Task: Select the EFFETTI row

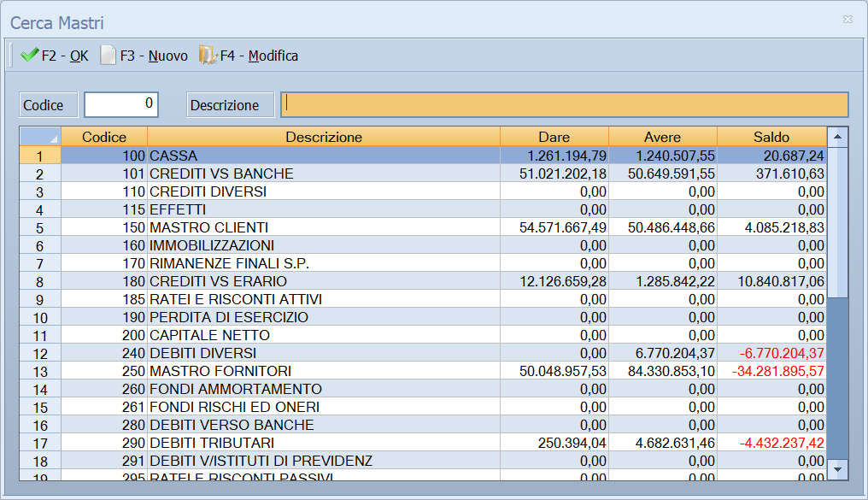Action: (x=423, y=209)
